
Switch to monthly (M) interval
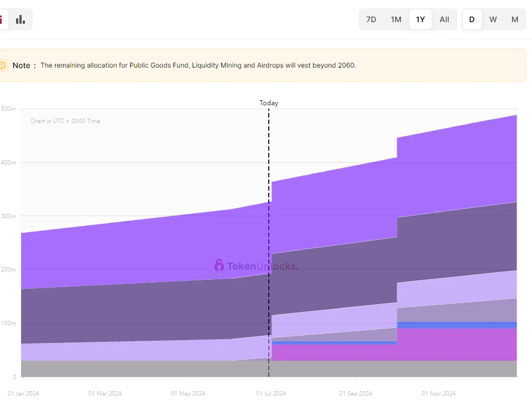(515, 19)
